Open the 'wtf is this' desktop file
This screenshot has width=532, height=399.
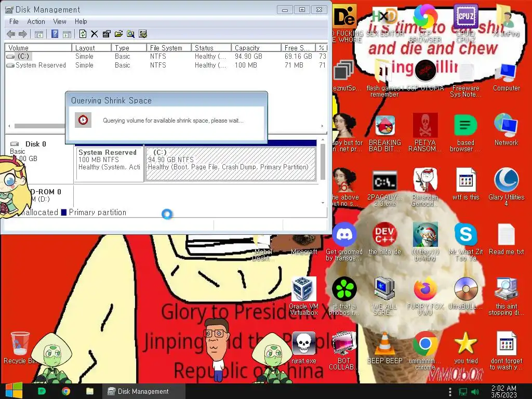click(465, 184)
